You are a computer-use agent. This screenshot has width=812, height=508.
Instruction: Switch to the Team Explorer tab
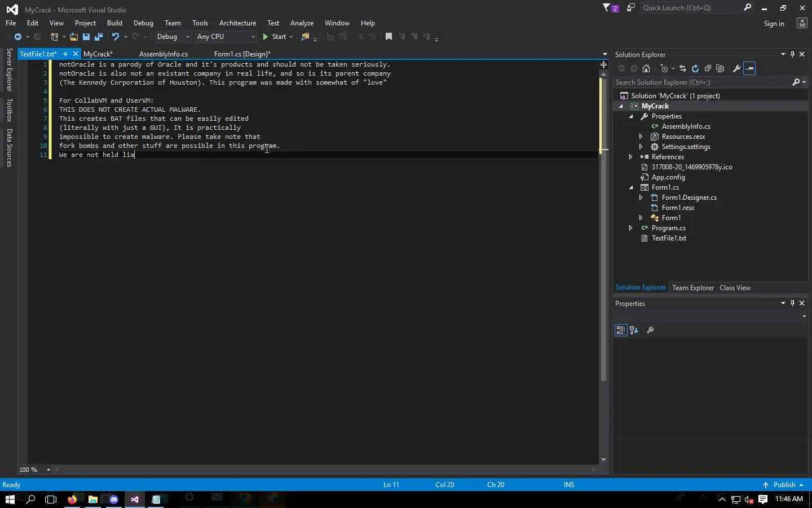coord(693,288)
